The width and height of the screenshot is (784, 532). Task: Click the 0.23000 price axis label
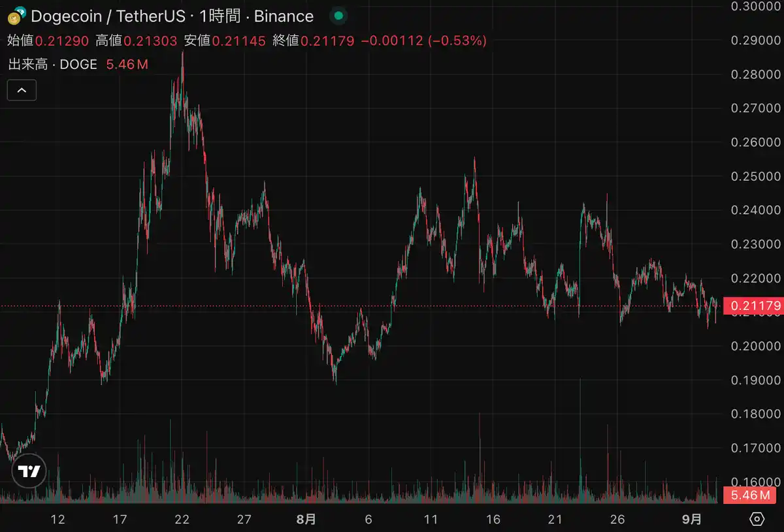[x=756, y=244]
